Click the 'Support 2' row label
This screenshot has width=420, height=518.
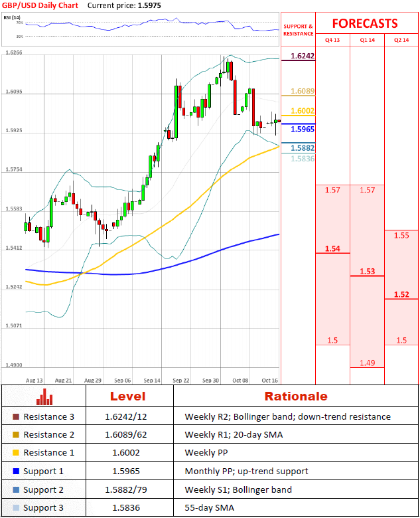tap(43, 490)
